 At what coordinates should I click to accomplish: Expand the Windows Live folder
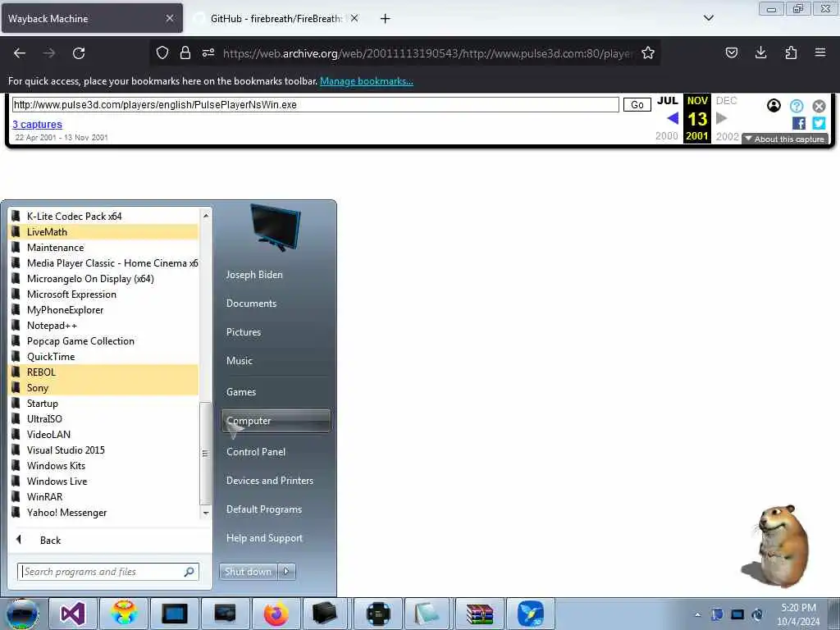click(x=104, y=481)
